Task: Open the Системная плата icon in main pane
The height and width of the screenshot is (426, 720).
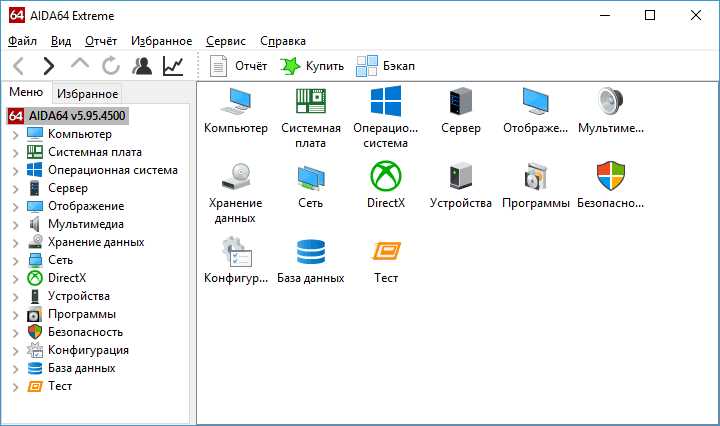Action: point(311,101)
